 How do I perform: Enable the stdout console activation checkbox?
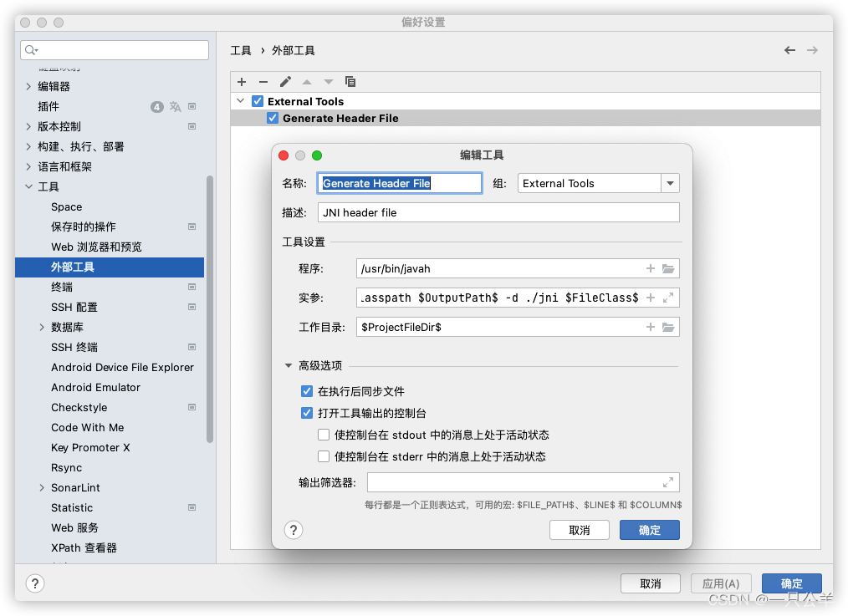click(x=322, y=434)
